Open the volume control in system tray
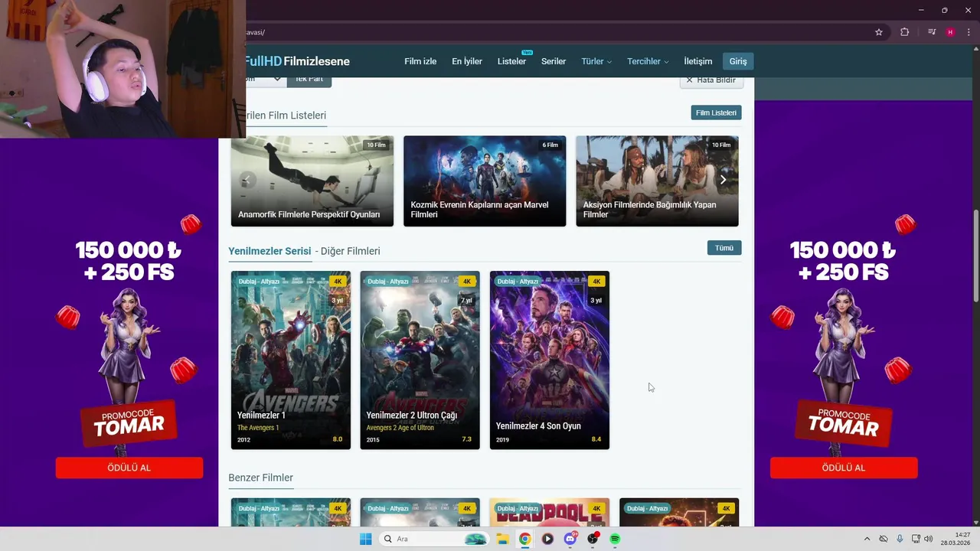This screenshot has height=551, width=980. tap(929, 539)
